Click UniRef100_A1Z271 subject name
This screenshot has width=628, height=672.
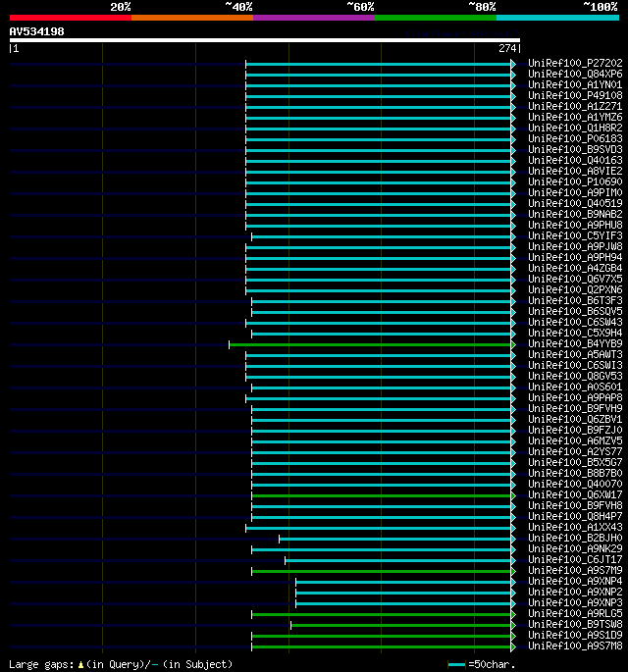click(575, 106)
